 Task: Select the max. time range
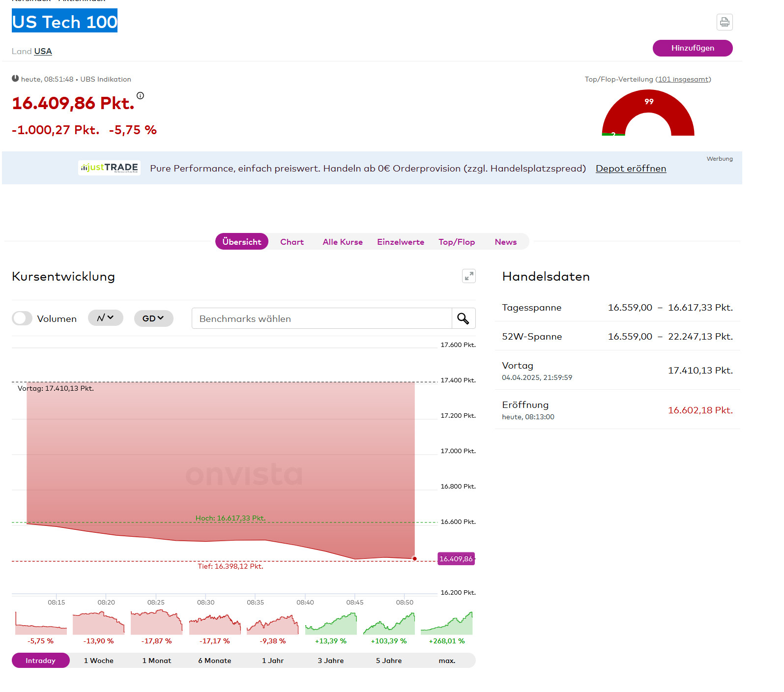(x=447, y=661)
